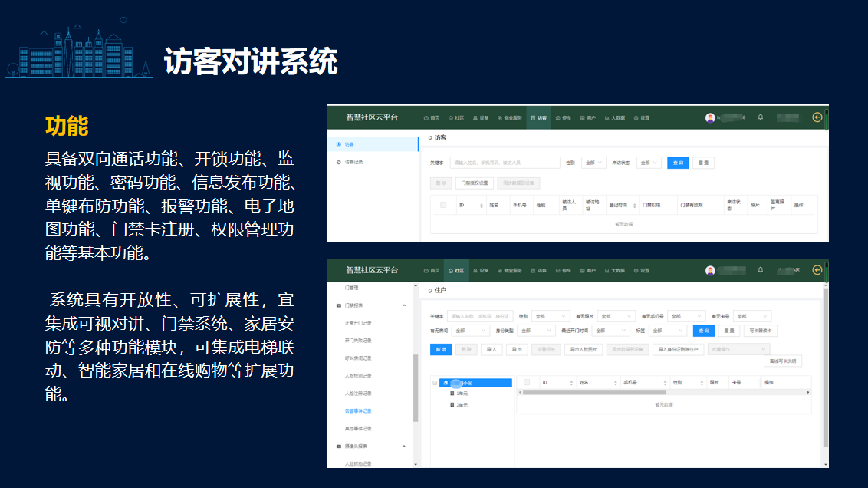Viewport: 868px width, 488px height.
Task: Click 写卡器读卡 button
Action: click(761, 331)
